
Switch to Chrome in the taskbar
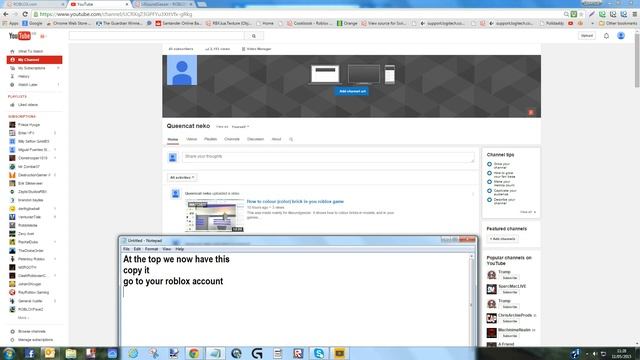click(194, 353)
